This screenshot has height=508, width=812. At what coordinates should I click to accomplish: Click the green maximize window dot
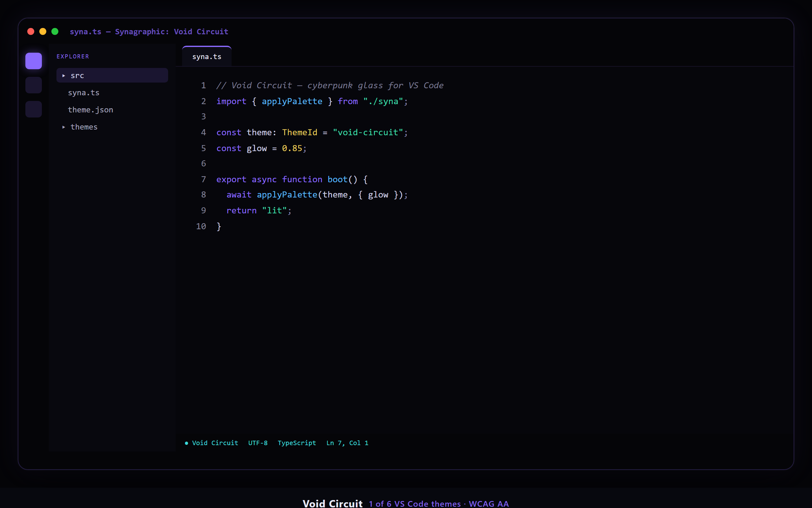[x=55, y=31]
